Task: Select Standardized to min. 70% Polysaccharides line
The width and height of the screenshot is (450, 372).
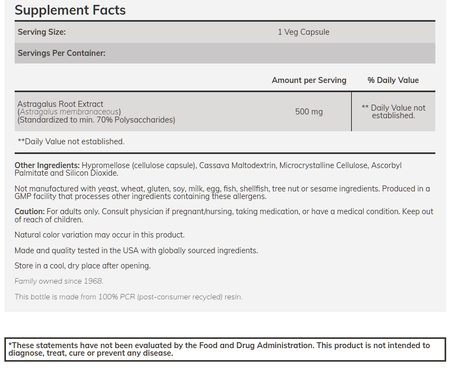Action: pos(96,120)
